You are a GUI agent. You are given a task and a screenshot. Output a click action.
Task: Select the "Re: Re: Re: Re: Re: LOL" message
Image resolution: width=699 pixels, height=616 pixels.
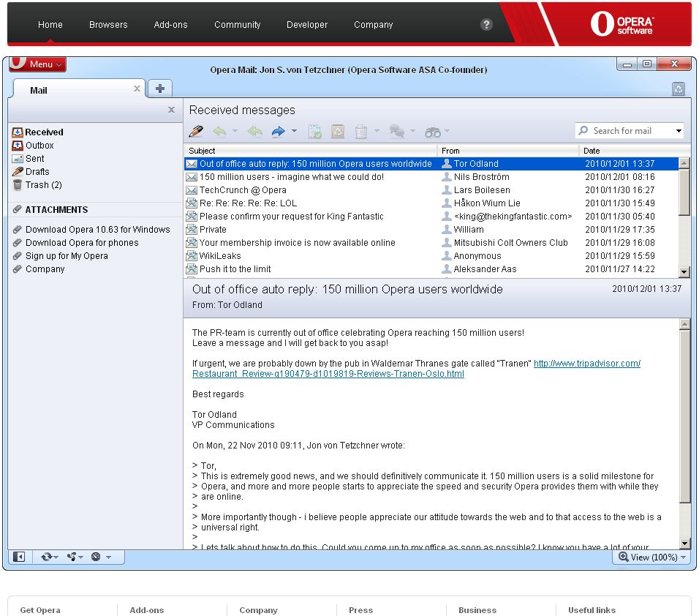click(431, 203)
